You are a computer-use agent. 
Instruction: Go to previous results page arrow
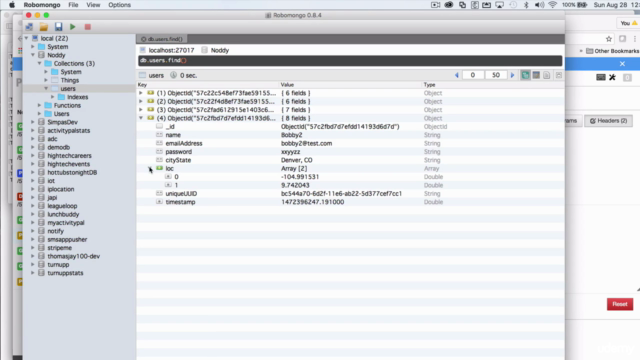[x=457, y=75]
